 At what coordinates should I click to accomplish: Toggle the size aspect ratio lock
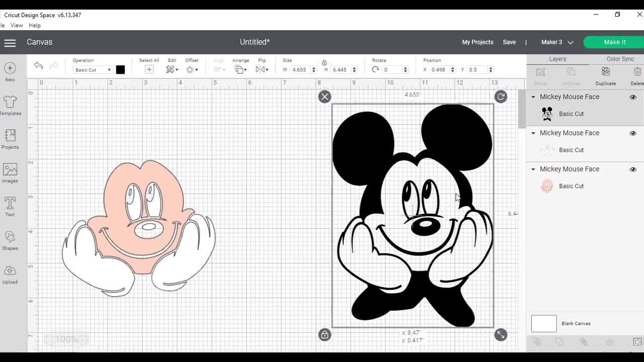(324, 63)
